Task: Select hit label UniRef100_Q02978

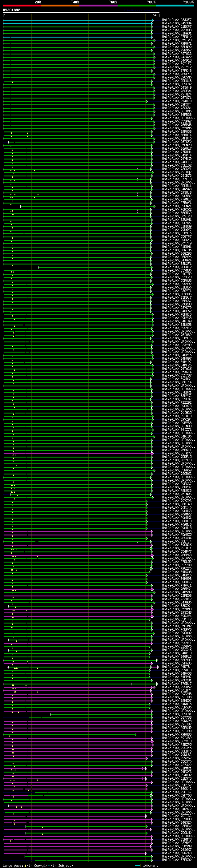Action: coord(177,460)
